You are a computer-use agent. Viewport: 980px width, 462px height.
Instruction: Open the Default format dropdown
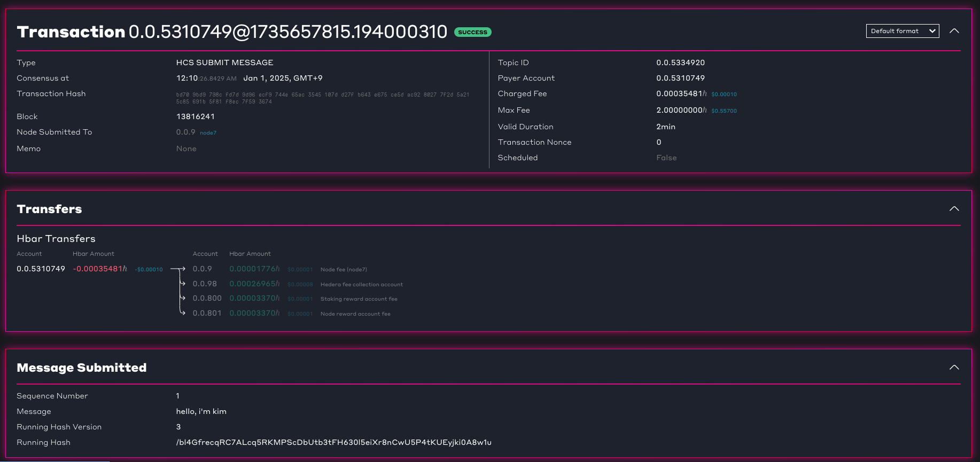point(902,31)
